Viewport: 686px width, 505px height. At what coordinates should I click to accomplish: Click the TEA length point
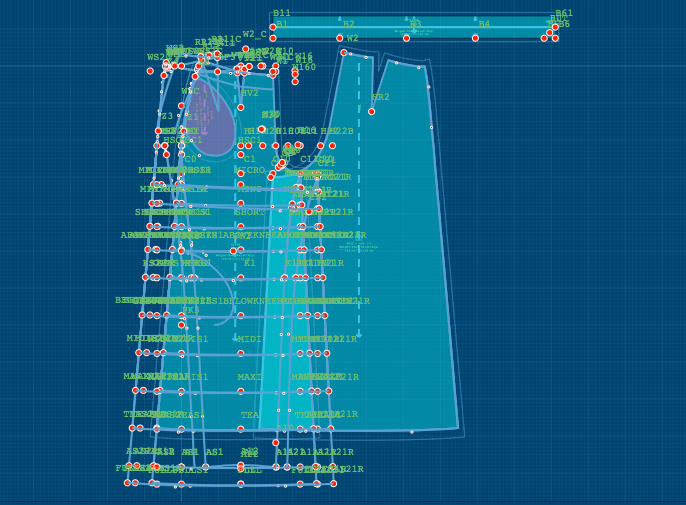point(240,429)
